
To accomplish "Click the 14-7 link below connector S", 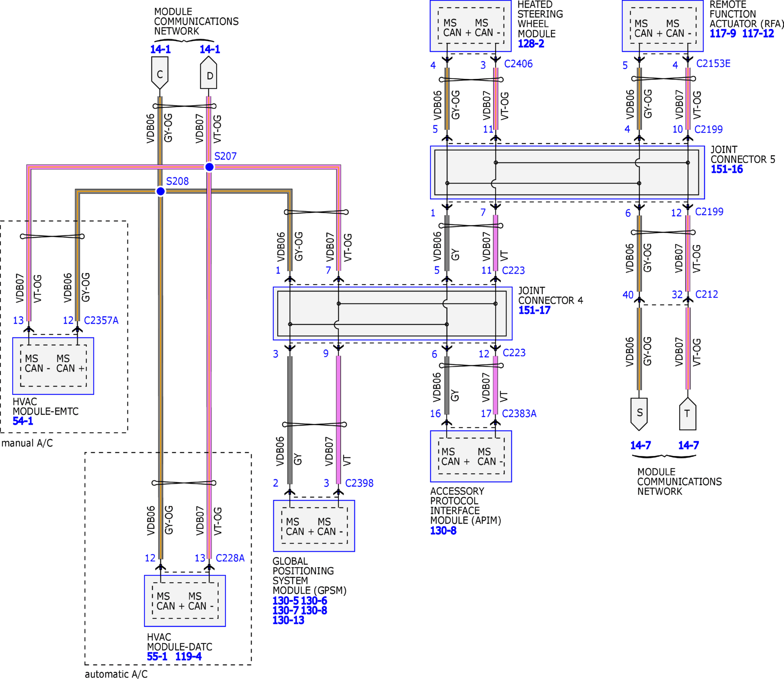I will tap(640, 445).
